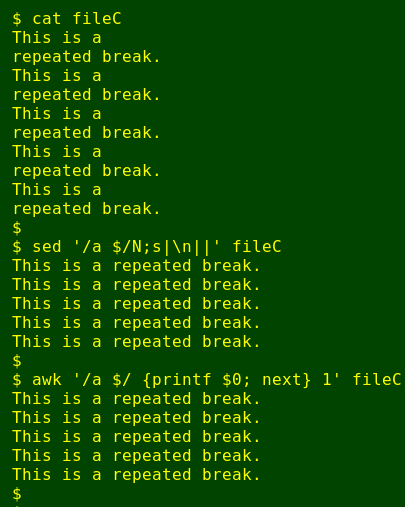Click first "This is a" line after cat
Screen dimensions: 405x507
click(x=57, y=37)
